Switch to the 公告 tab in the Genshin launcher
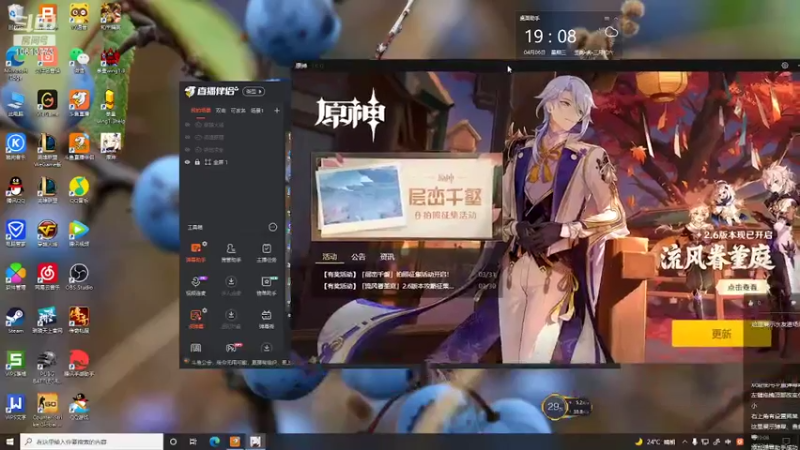 coord(358,257)
